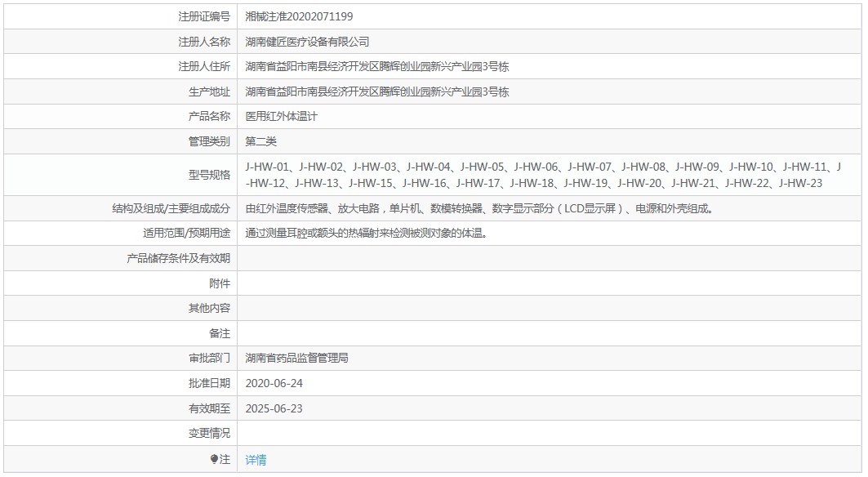This screenshot has width=868, height=477.
Task: Click the 注册证编号 label
Action: (x=203, y=16)
